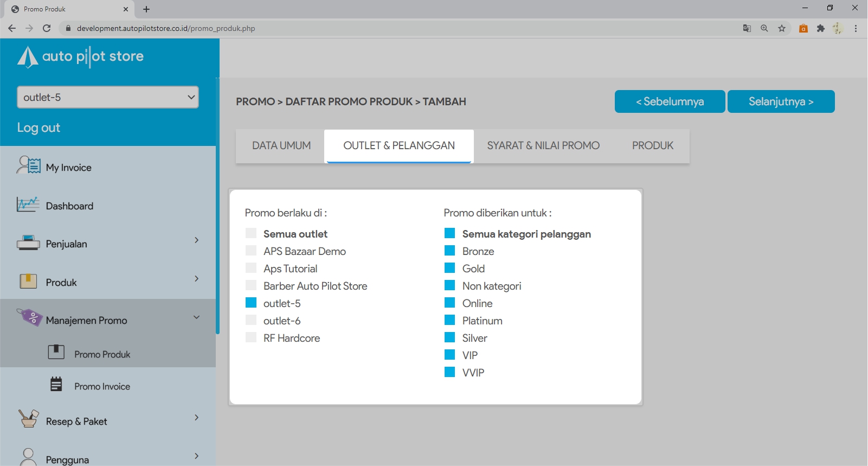This screenshot has height=466, width=868.
Task: Click the Resep & Paket mortar icon
Action: (x=28, y=419)
